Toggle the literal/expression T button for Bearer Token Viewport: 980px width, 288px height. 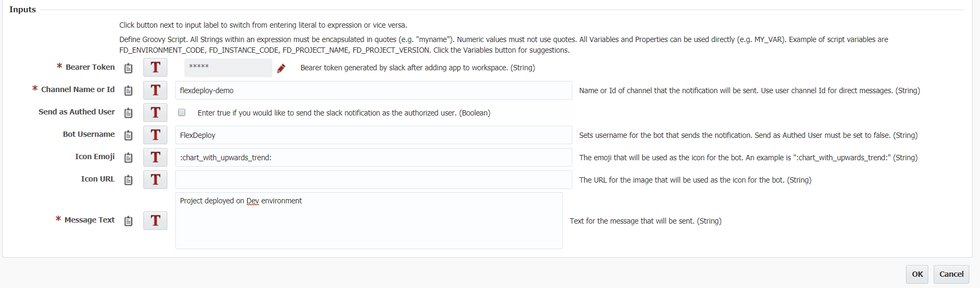click(155, 68)
